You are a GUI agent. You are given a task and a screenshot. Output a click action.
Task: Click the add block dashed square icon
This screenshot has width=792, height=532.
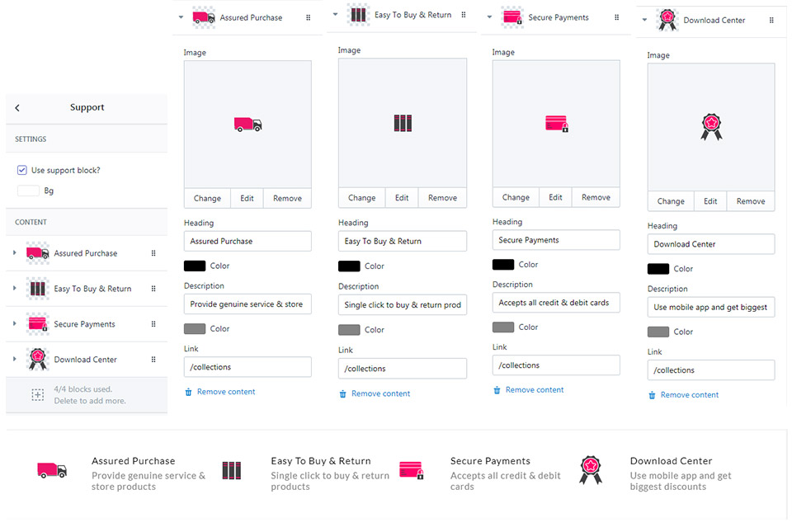pyautogui.click(x=38, y=395)
